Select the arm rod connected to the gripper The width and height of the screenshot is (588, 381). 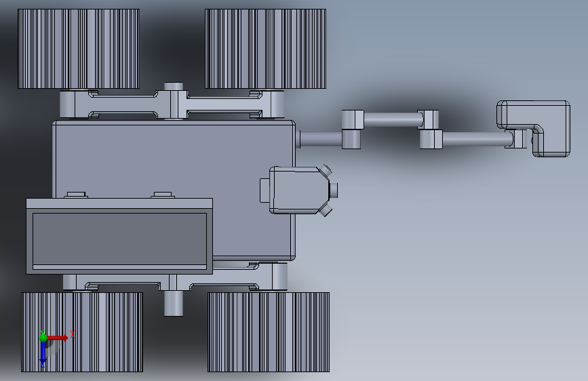tap(477, 139)
